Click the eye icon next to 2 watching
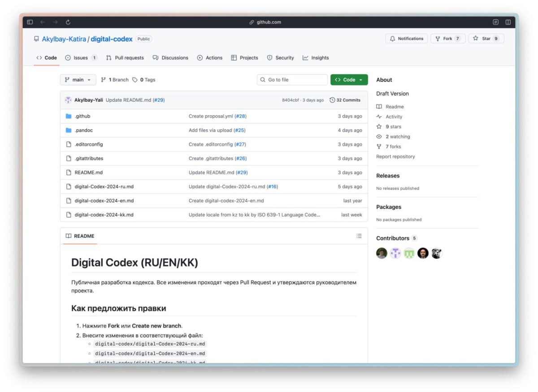538x392 pixels. pos(380,136)
